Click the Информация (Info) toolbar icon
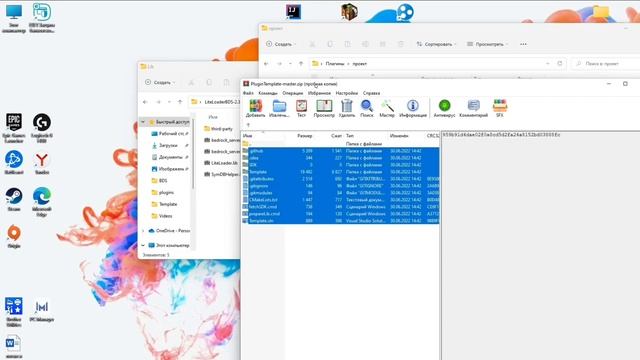This screenshot has width=640, height=360. tap(413, 108)
